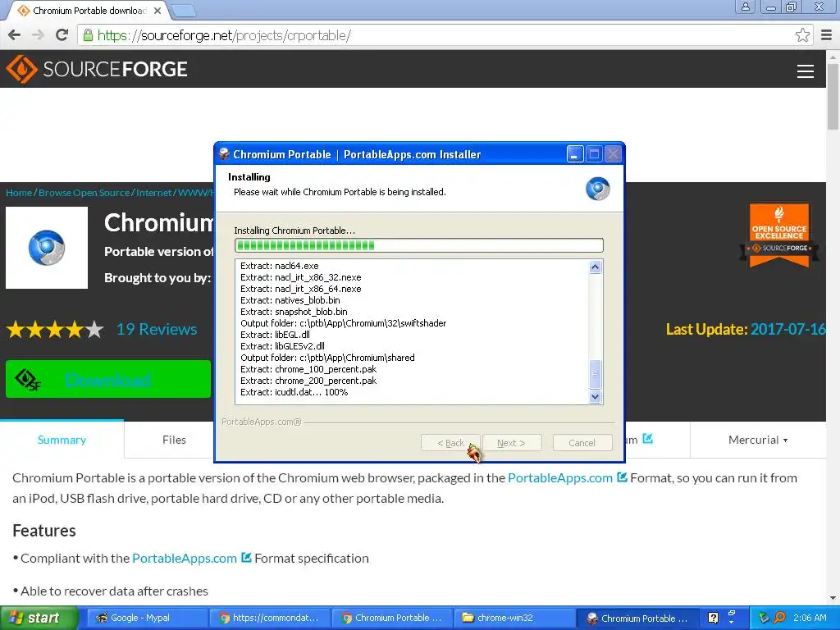Click the < Back button in installer

(450, 442)
